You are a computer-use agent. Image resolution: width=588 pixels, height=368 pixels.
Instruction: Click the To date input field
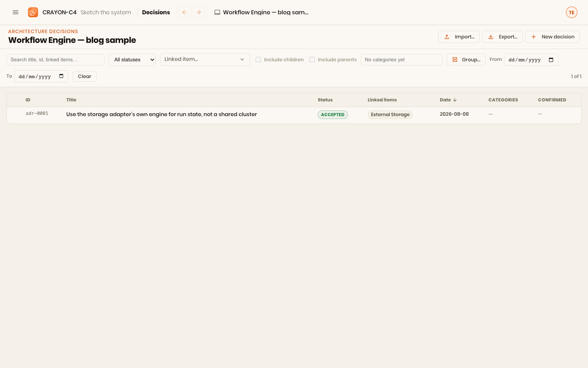pos(41,76)
